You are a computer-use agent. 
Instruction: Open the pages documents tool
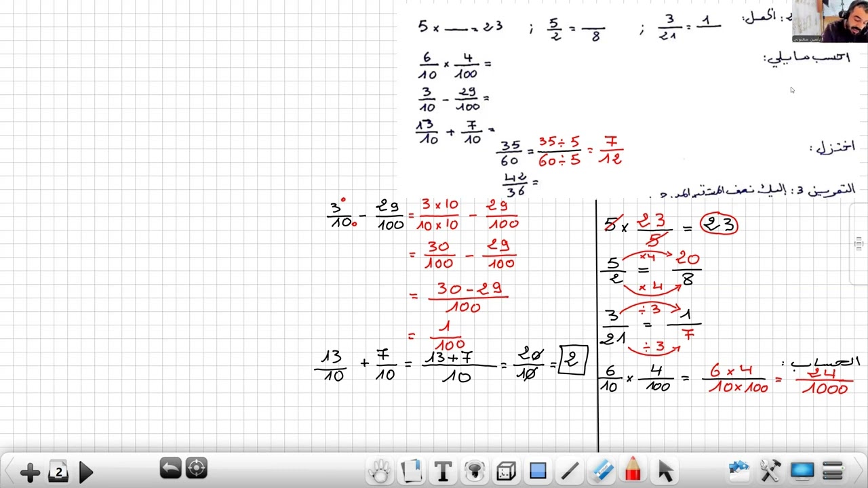[411, 470]
